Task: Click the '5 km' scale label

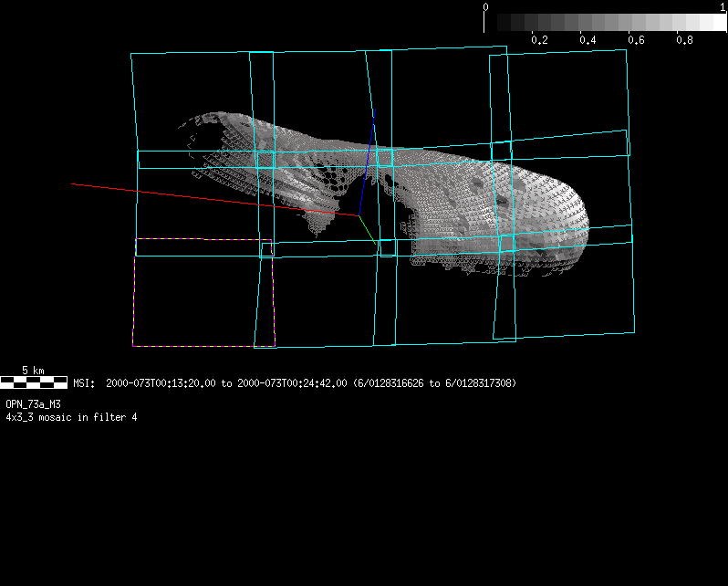Action: [33, 371]
